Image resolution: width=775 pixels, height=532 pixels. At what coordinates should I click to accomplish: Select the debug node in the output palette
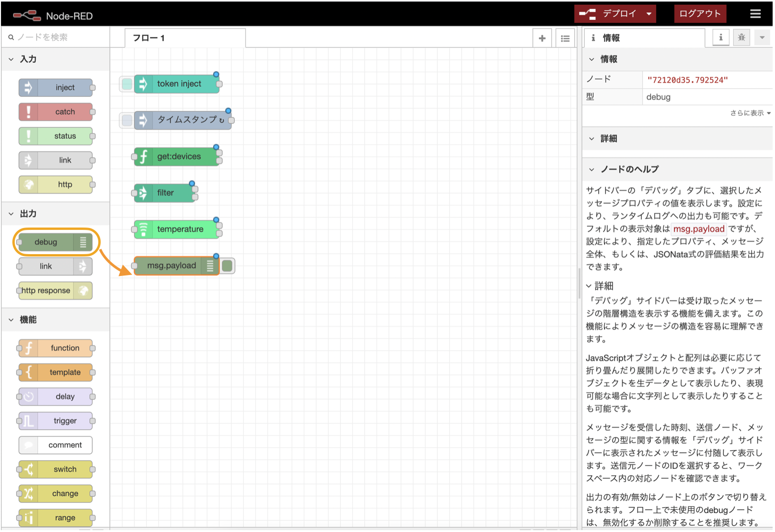[x=56, y=242]
